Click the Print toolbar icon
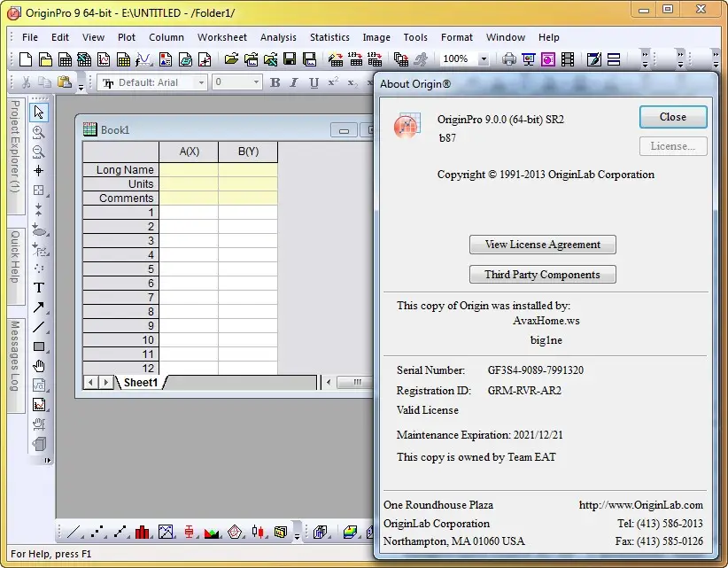This screenshot has width=728, height=568. (509, 59)
